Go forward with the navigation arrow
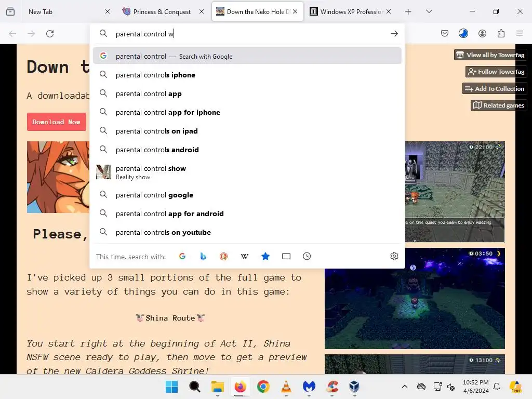 point(31,34)
